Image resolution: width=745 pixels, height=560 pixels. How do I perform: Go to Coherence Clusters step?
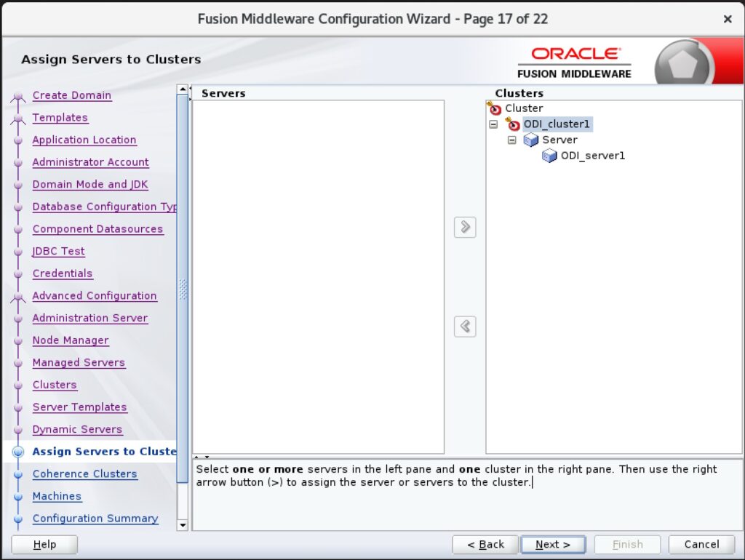point(84,474)
